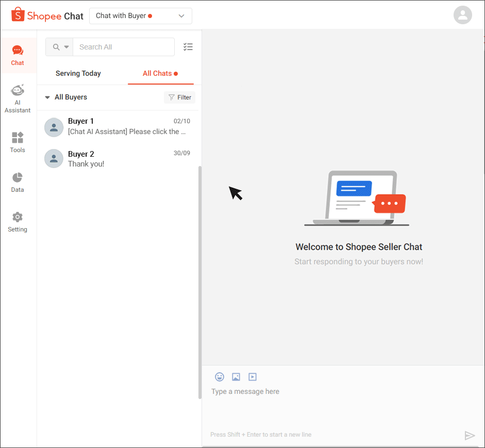Click the send message icon
Viewport: 485px width, 448px height.
click(470, 435)
